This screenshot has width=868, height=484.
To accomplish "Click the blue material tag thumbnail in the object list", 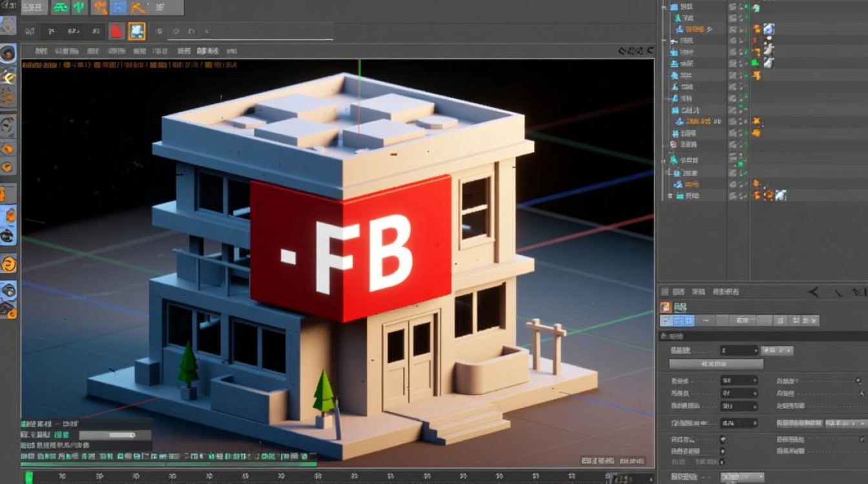I will 769,29.
